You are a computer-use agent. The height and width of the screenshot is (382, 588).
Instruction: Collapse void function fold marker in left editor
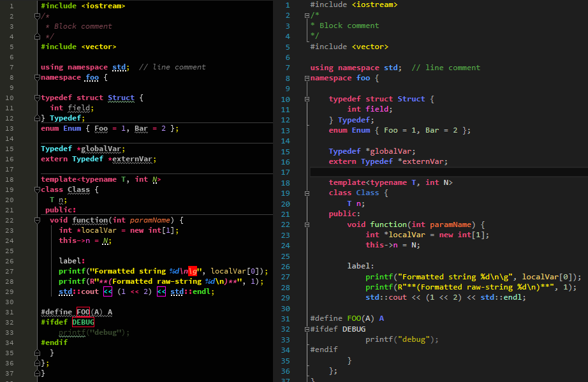click(x=37, y=221)
